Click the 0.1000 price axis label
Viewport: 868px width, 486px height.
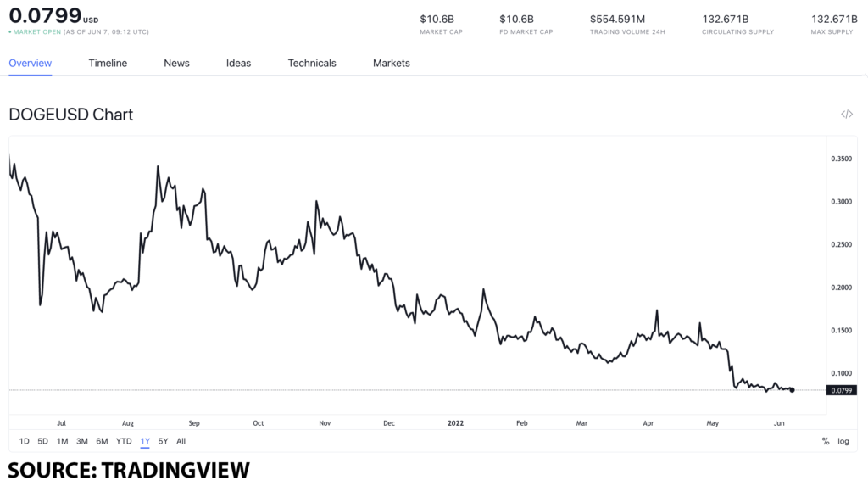pyautogui.click(x=841, y=373)
